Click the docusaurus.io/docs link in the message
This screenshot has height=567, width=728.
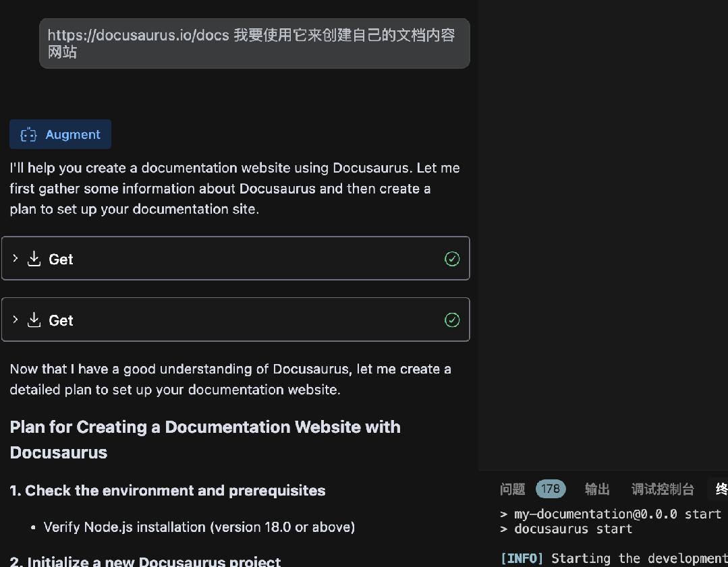[135, 35]
